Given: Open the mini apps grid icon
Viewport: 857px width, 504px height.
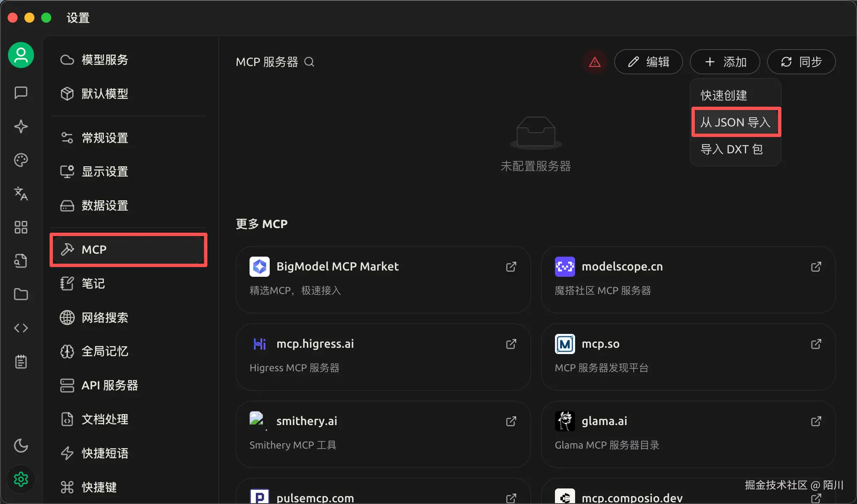Looking at the screenshot, I should pyautogui.click(x=21, y=227).
